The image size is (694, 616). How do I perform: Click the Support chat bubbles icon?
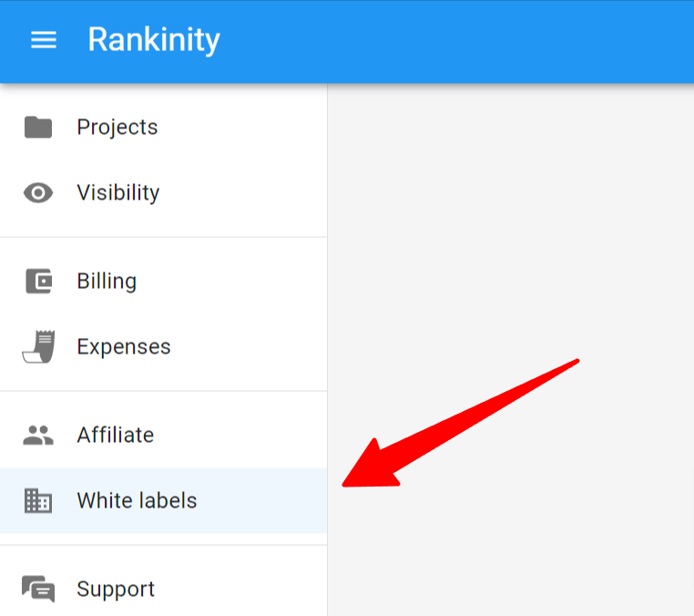click(38, 589)
